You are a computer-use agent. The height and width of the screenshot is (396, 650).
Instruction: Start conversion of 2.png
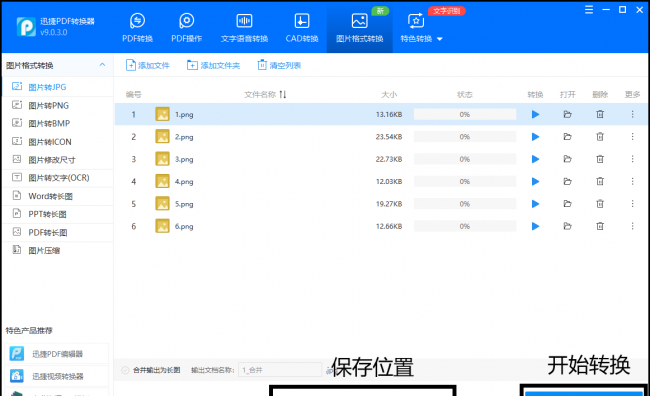535,137
